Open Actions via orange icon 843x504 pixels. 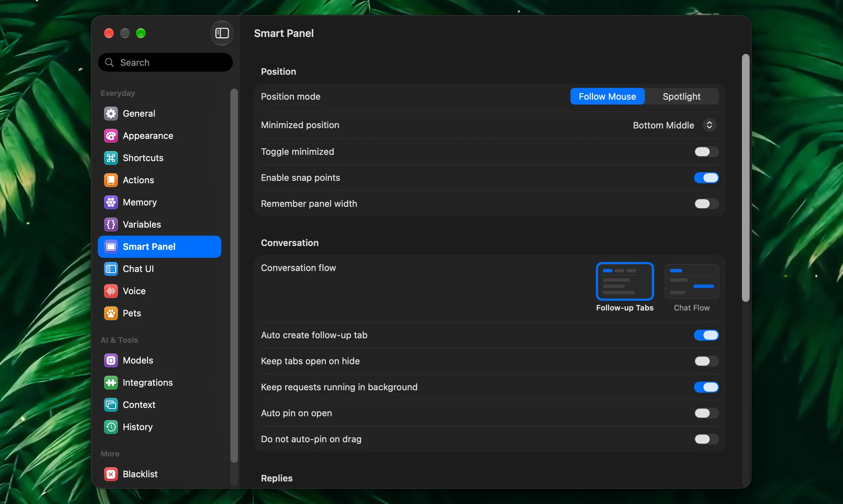pyautogui.click(x=111, y=180)
